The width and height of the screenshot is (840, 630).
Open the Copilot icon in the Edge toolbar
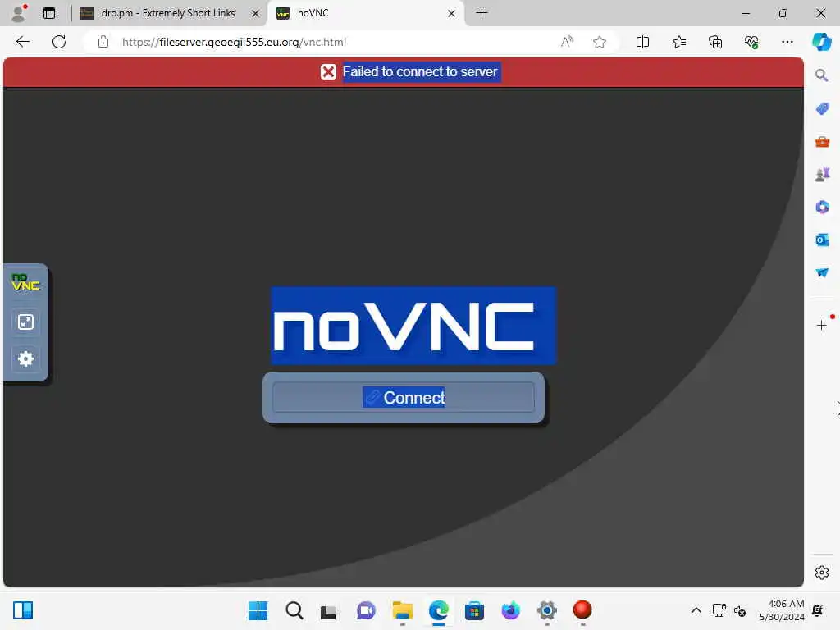pyautogui.click(x=821, y=42)
